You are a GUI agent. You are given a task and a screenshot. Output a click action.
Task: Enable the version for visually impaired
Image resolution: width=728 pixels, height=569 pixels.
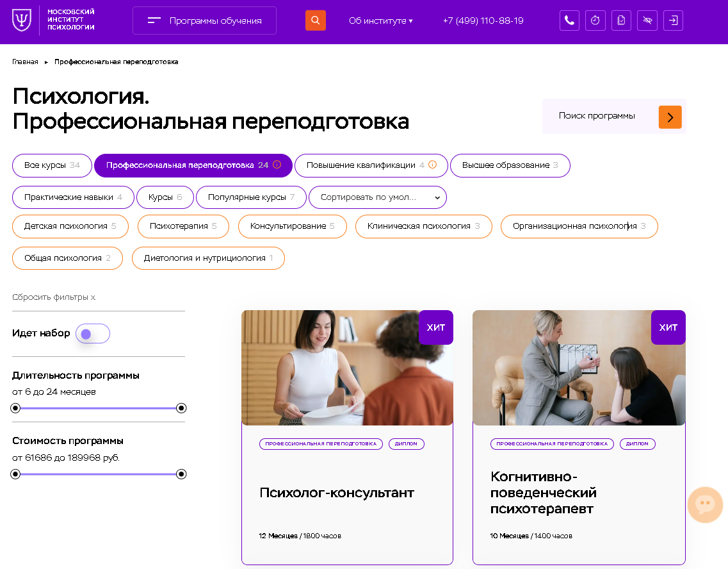647,20
